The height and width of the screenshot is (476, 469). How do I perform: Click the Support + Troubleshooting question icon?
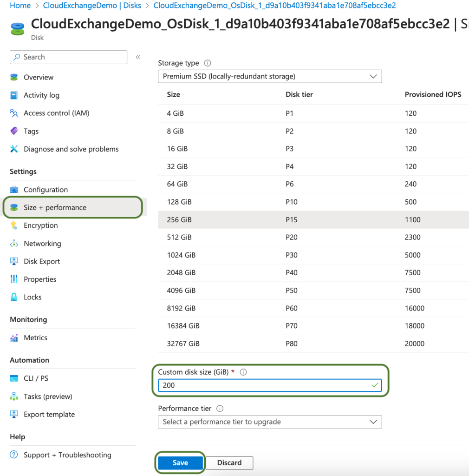point(14,455)
